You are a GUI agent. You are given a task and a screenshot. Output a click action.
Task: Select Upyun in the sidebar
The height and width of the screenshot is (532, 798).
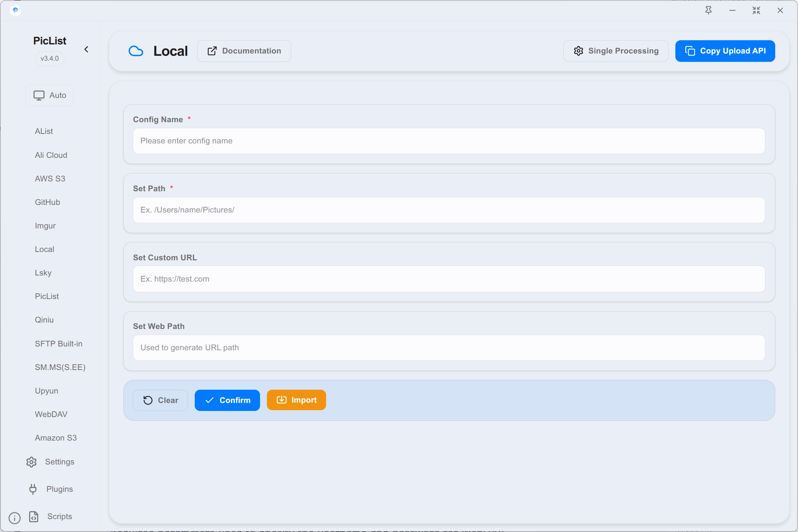tap(46, 391)
